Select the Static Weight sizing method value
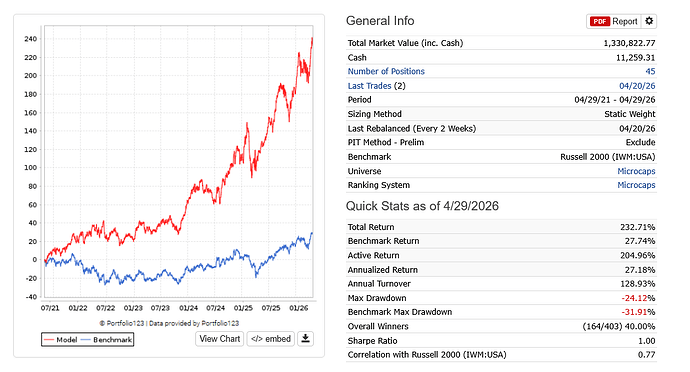The width and height of the screenshot is (690, 372). (x=629, y=114)
